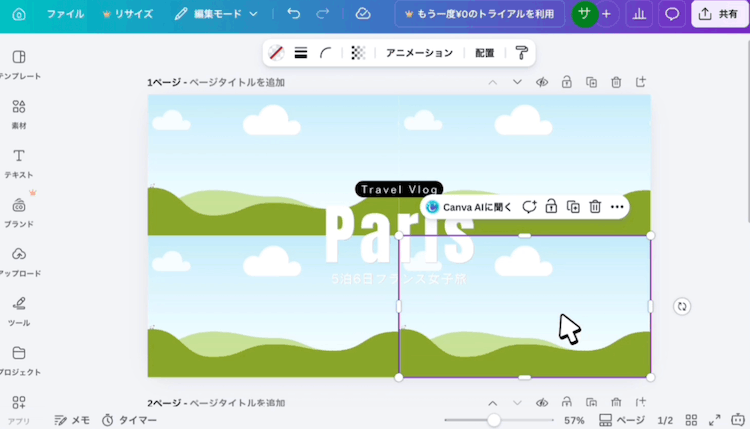Add comment from floating toolbar

click(x=529, y=207)
